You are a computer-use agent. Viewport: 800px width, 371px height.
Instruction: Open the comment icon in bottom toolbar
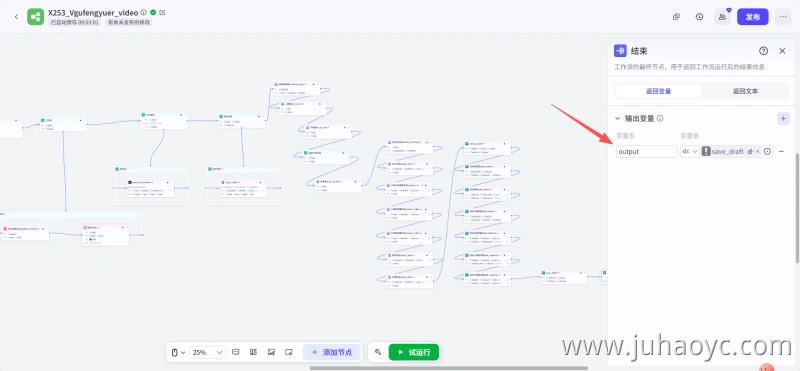click(236, 352)
